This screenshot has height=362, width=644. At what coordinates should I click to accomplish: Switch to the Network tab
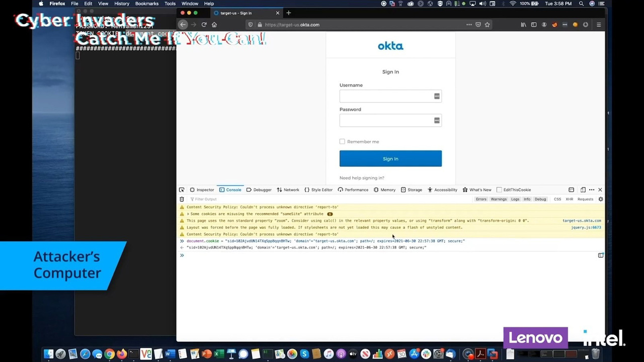(x=288, y=190)
